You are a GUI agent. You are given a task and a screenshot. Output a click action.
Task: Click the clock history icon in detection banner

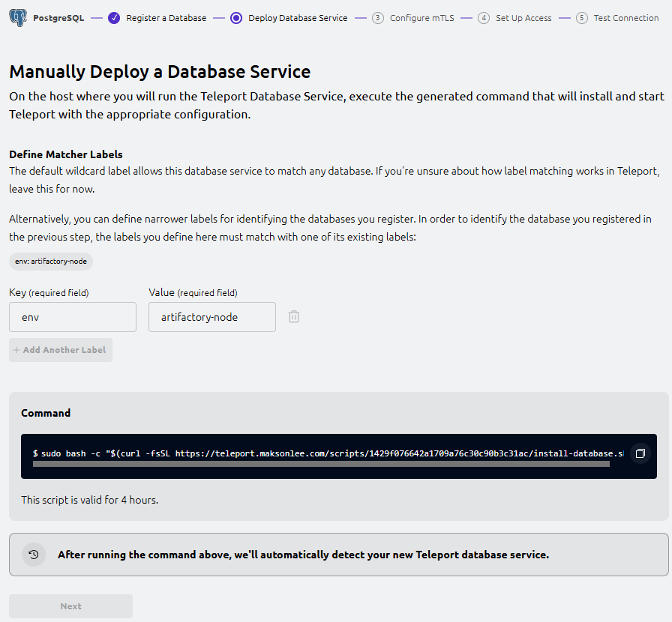(x=34, y=555)
